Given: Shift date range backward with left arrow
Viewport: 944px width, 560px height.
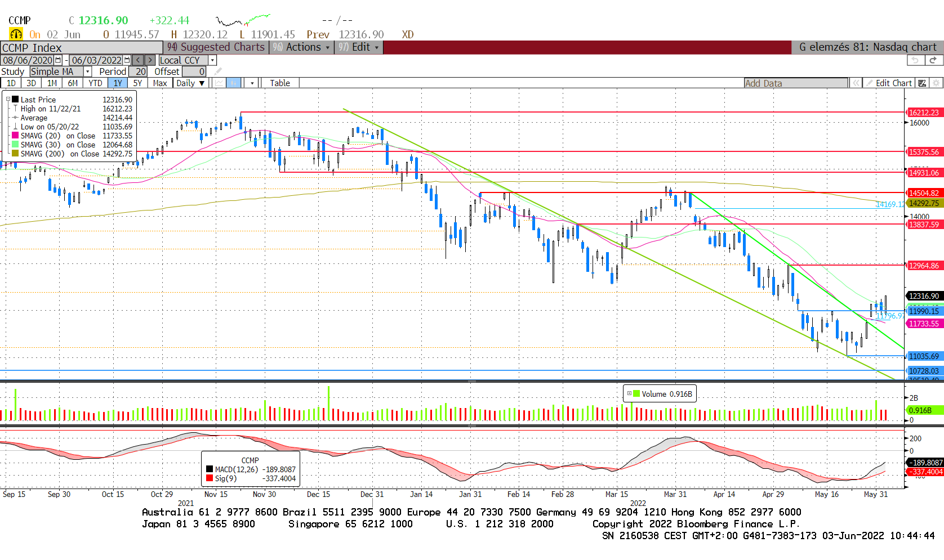Looking at the screenshot, I should tap(138, 60).
